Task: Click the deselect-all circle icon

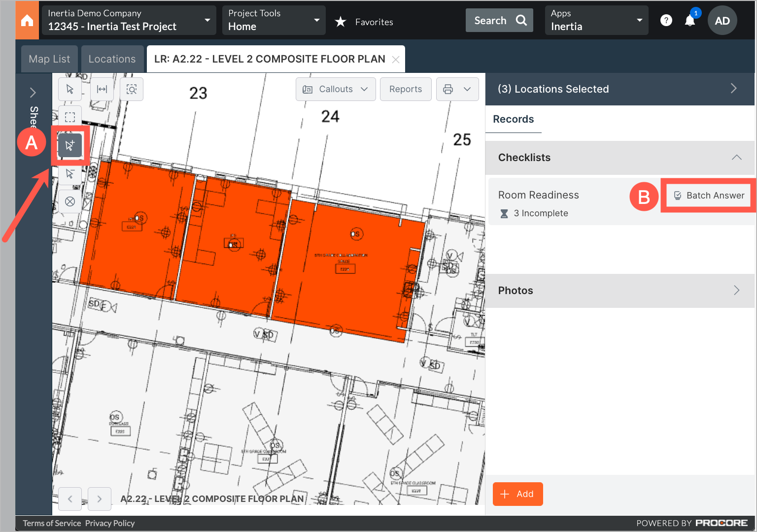Action: 70,201
